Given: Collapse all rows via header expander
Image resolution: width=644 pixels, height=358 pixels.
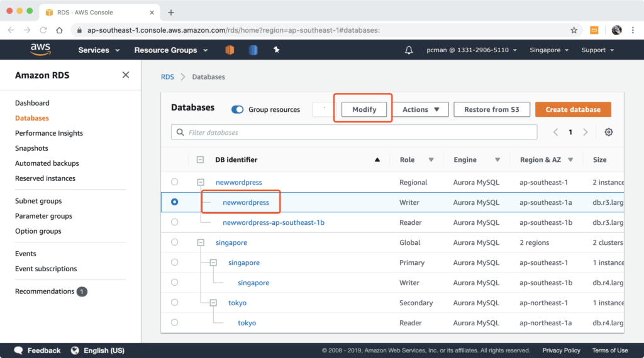Looking at the screenshot, I should pyautogui.click(x=200, y=160).
